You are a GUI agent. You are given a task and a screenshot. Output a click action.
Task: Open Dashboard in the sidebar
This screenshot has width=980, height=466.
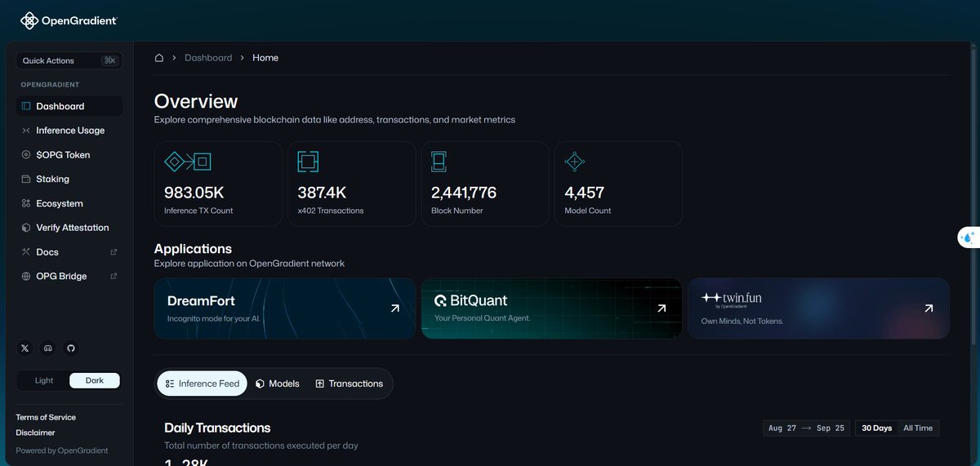pos(69,106)
